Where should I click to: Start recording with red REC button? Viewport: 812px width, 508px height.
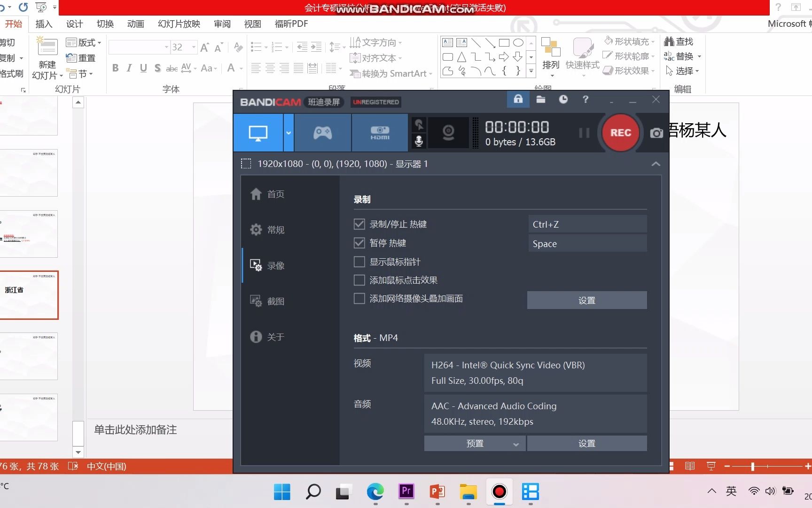point(620,133)
